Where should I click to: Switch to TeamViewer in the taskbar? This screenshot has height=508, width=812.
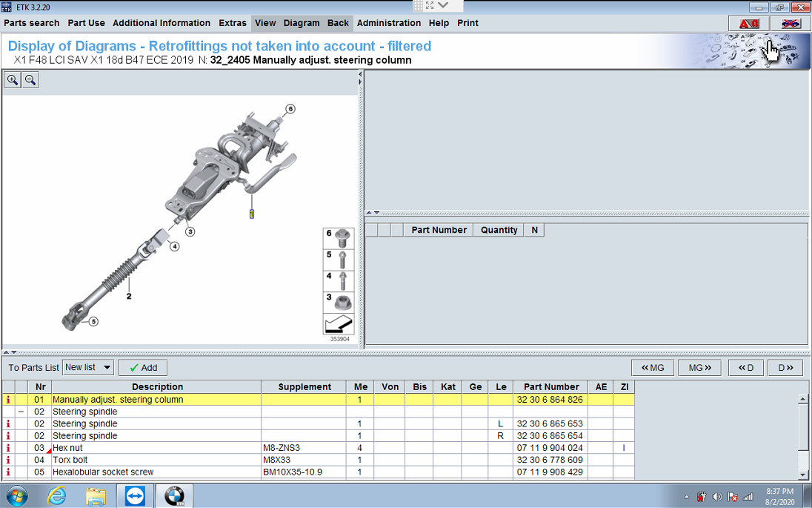pyautogui.click(x=135, y=496)
